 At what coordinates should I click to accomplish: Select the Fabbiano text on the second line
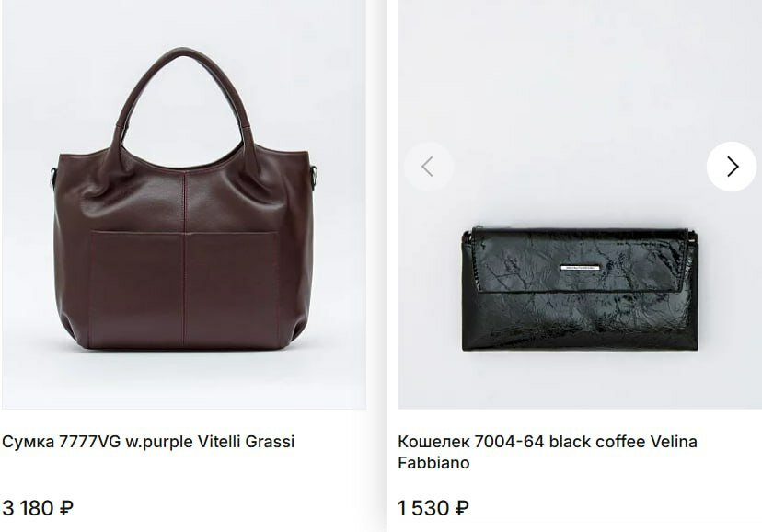433,463
